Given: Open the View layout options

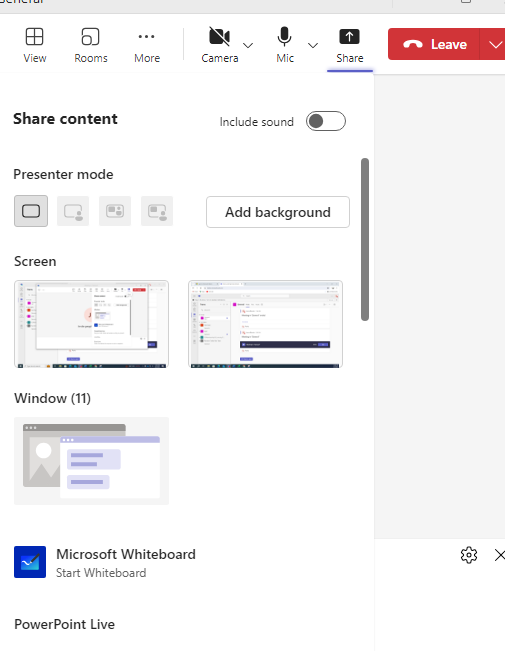Looking at the screenshot, I should [34, 45].
